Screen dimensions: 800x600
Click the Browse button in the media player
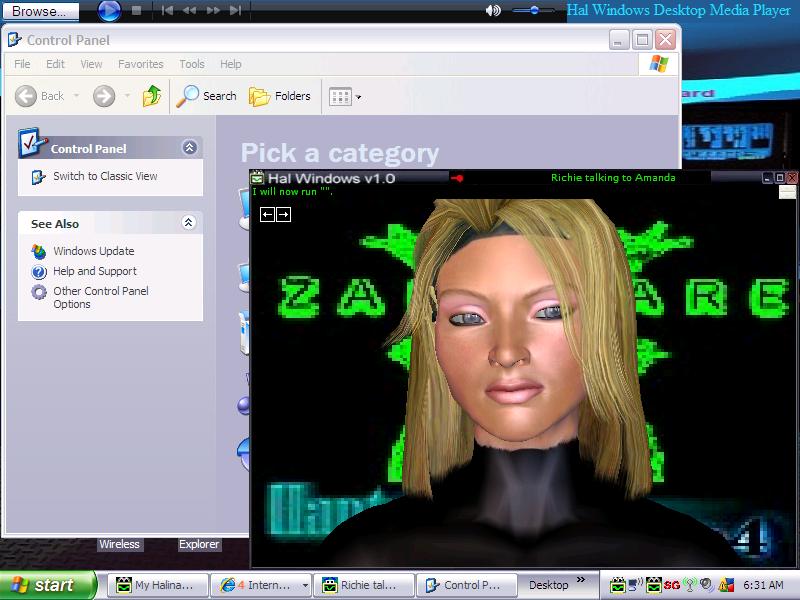[40, 11]
